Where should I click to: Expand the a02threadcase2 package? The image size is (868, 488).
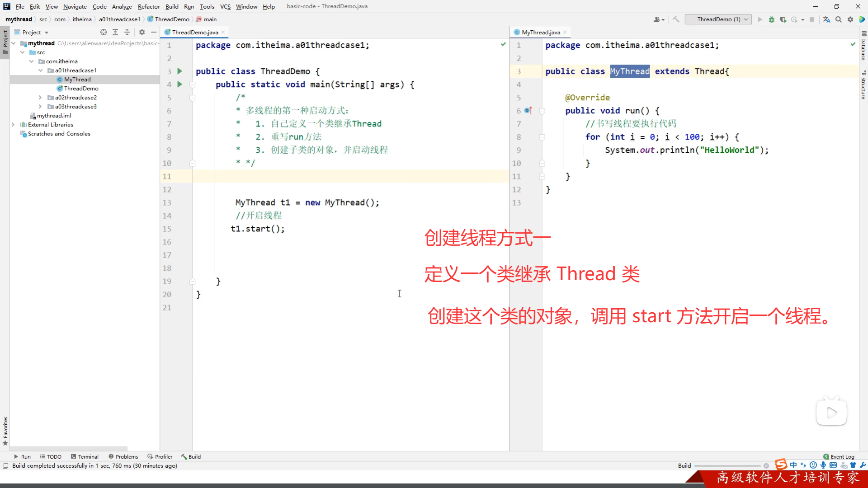coord(40,98)
